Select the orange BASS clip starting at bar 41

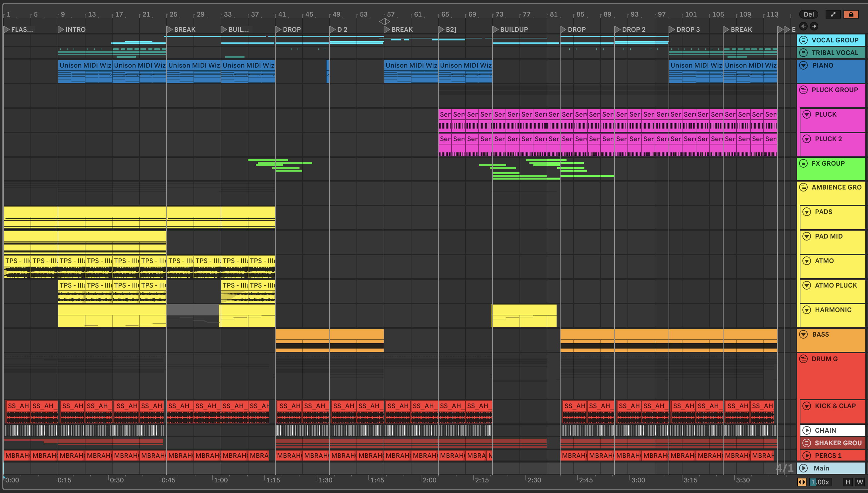[x=329, y=341]
